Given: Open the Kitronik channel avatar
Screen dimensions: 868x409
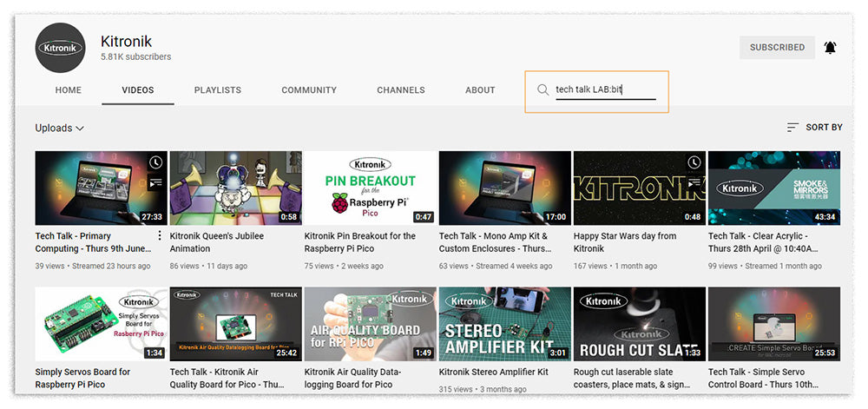Looking at the screenshot, I should [x=60, y=48].
